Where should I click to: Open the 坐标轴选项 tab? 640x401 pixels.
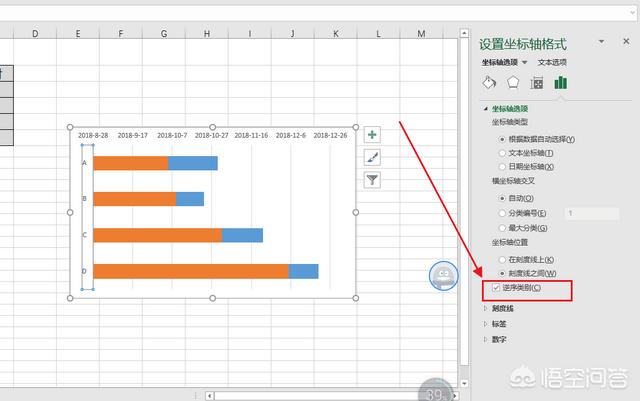point(504,62)
